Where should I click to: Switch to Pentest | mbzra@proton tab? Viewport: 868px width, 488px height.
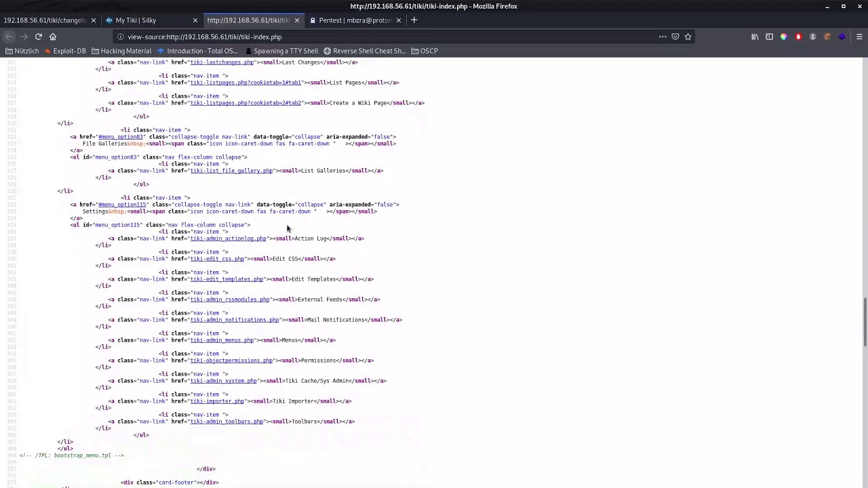coord(355,20)
